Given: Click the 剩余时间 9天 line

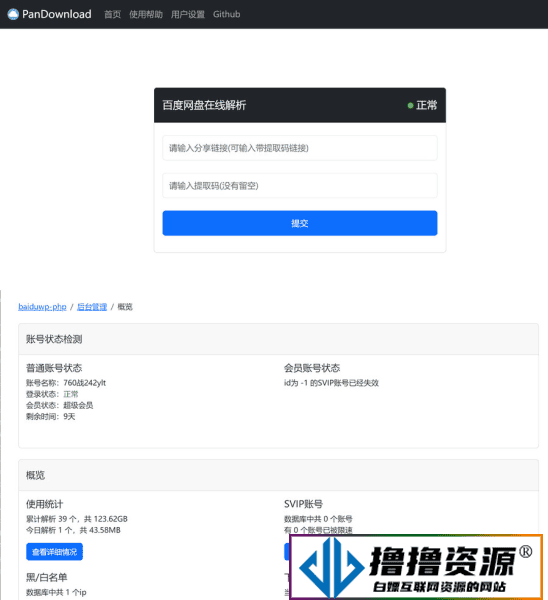Looking at the screenshot, I should [51, 416].
